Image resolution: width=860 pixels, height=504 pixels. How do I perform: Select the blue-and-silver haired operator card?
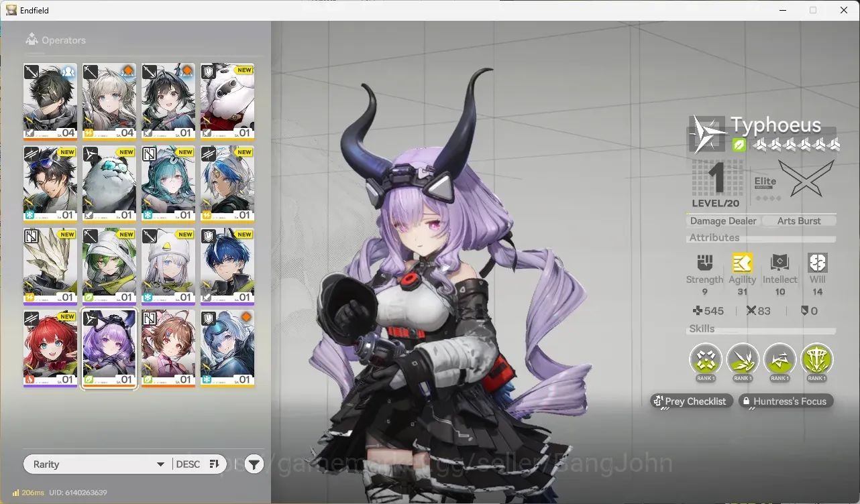tap(227, 184)
